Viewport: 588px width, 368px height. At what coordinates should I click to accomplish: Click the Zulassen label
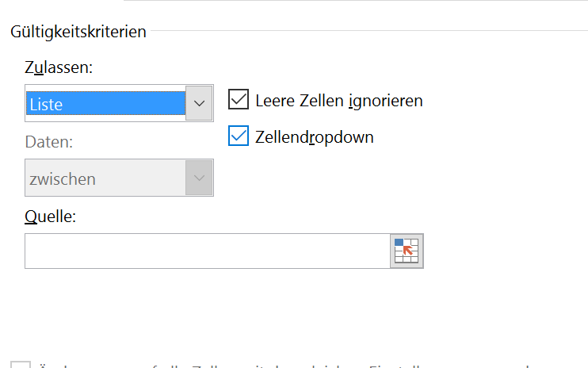click(59, 67)
